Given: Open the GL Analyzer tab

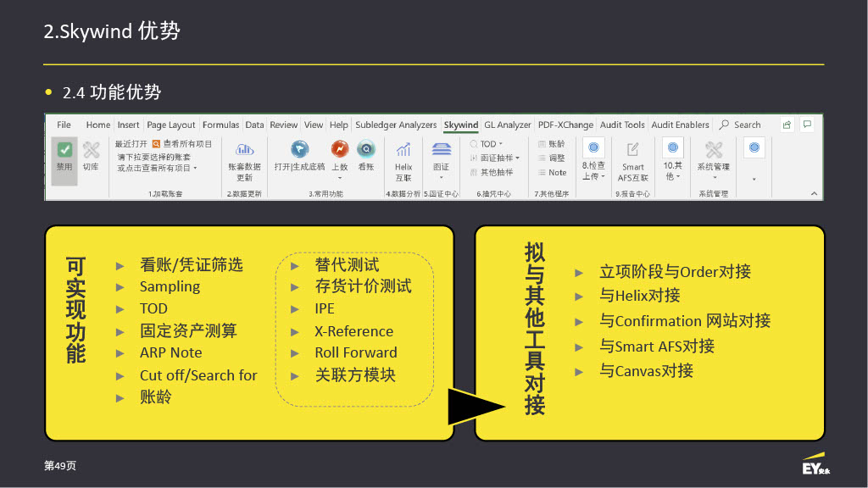Looking at the screenshot, I should click(508, 125).
